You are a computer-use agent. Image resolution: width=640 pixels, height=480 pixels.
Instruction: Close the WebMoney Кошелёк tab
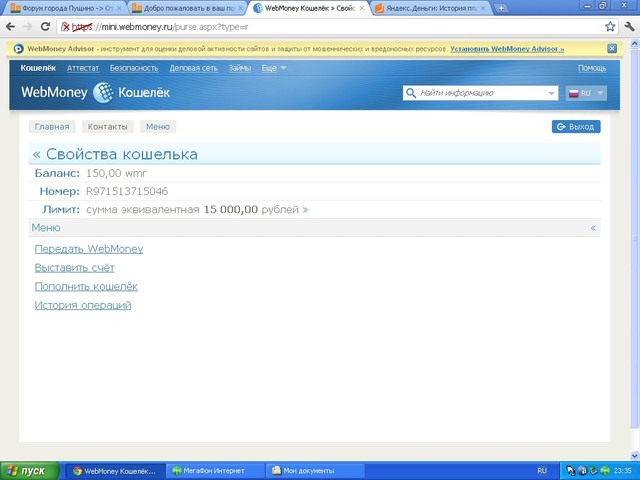(x=362, y=8)
